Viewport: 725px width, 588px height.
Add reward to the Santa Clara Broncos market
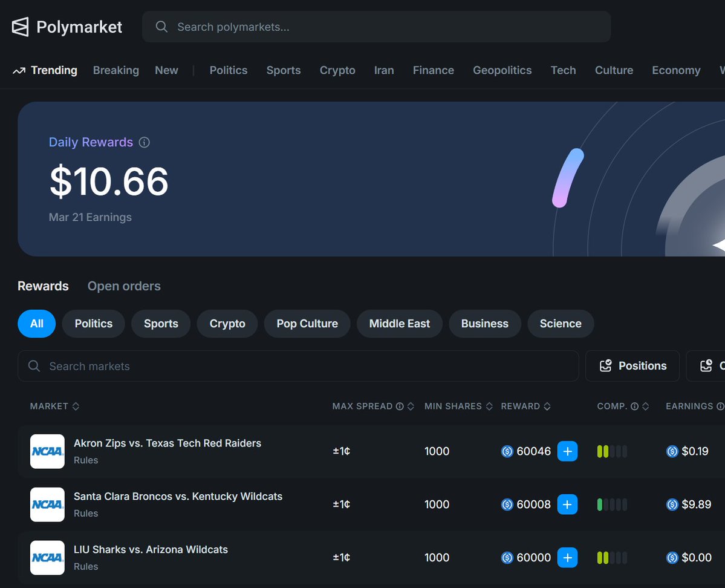567,505
